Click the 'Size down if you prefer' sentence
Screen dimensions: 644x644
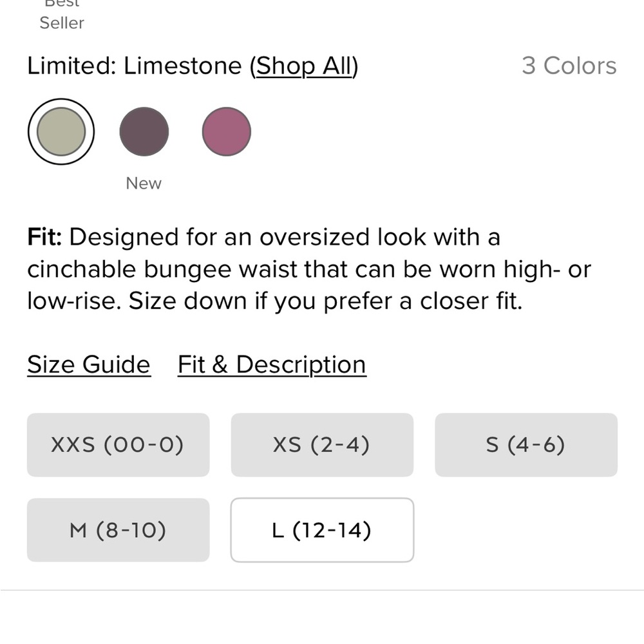click(325, 301)
